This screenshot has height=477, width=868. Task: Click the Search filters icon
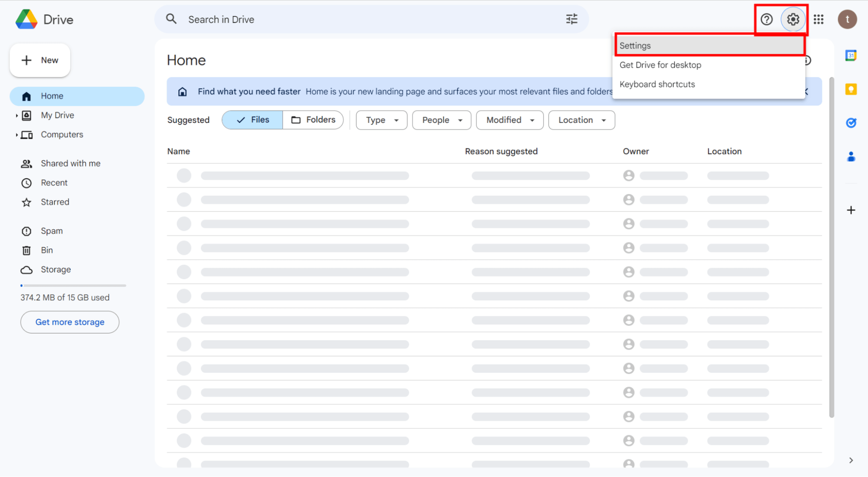[x=571, y=19]
